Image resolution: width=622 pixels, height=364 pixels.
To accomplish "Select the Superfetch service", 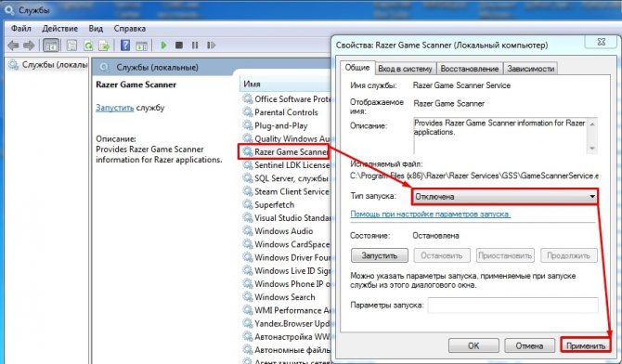I will click(x=269, y=205).
